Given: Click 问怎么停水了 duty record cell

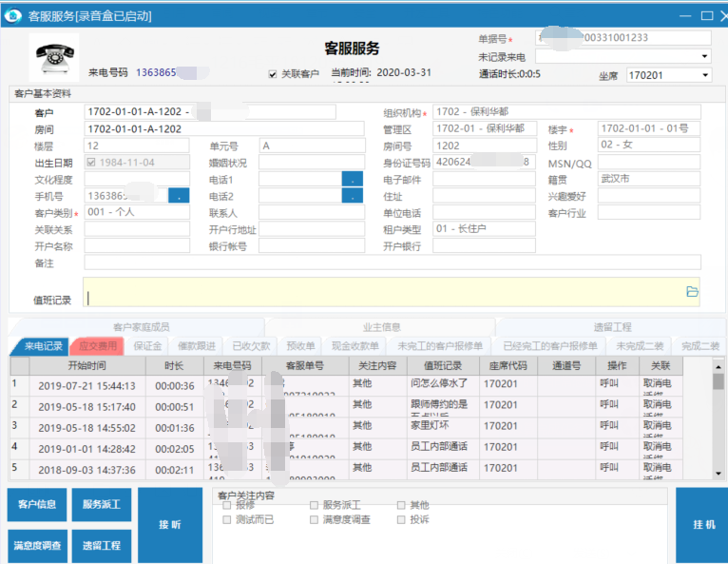Looking at the screenshot, I should [x=443, y=384].
